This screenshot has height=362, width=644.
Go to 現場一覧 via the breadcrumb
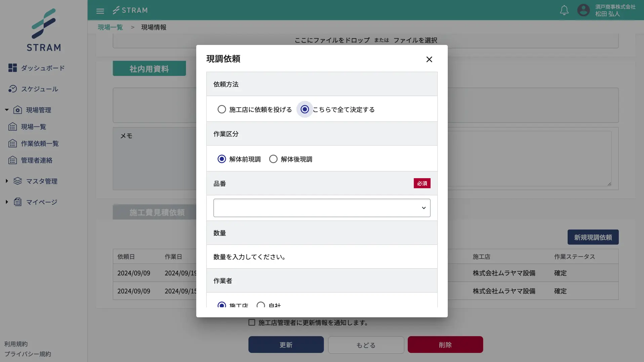tap(110, 27)
